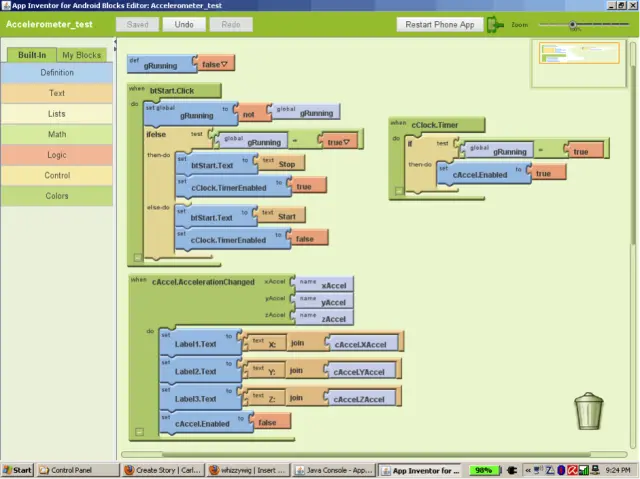
Task: Open dropdown on true block in ifelse test
Action: 346,142
